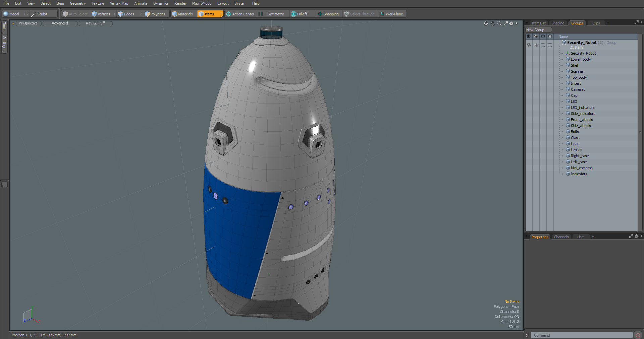
Task: Open the Vertex Map menu
Action: [x=119, y=3]
